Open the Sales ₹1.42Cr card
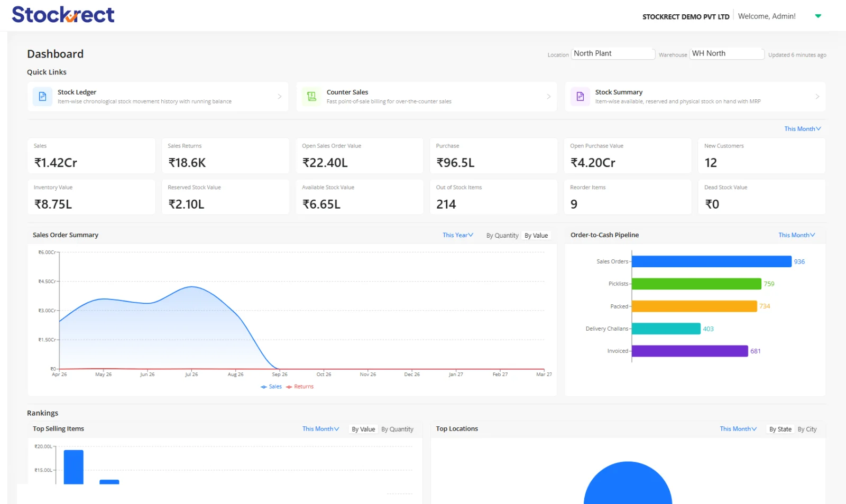The width and height of the screenshot is (846, 504). tap(91, 156)
